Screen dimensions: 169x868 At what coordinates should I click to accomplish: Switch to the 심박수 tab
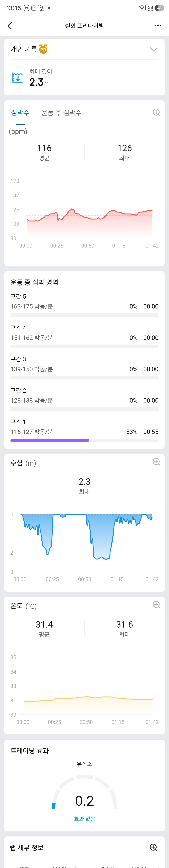click(x=20, y=113)
